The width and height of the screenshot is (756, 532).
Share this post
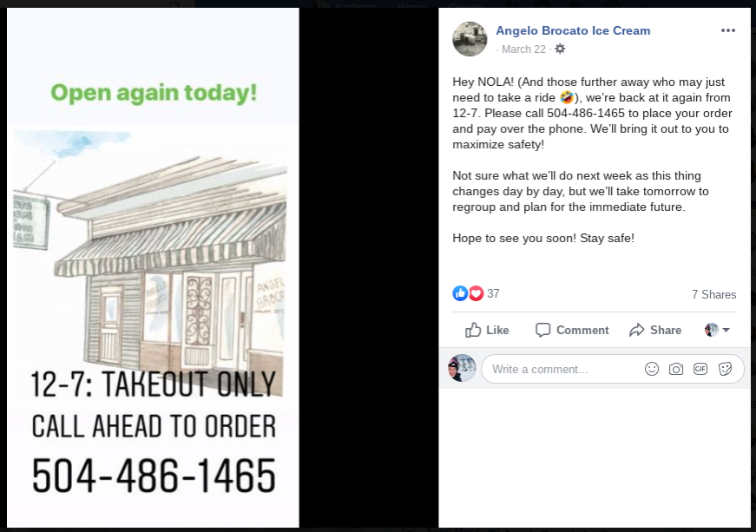(655, 330)
